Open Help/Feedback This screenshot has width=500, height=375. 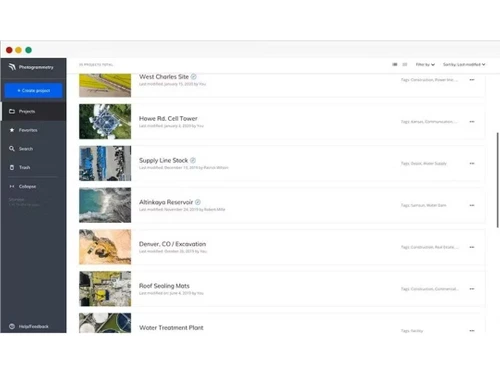pos(33,326)
